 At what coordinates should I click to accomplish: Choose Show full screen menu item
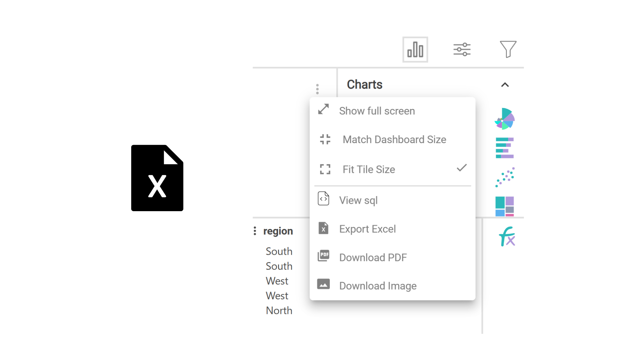pos(377,111)
